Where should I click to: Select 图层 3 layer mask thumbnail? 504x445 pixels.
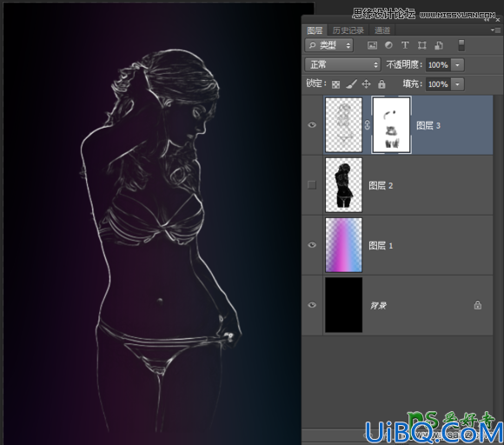coord(391,125)
